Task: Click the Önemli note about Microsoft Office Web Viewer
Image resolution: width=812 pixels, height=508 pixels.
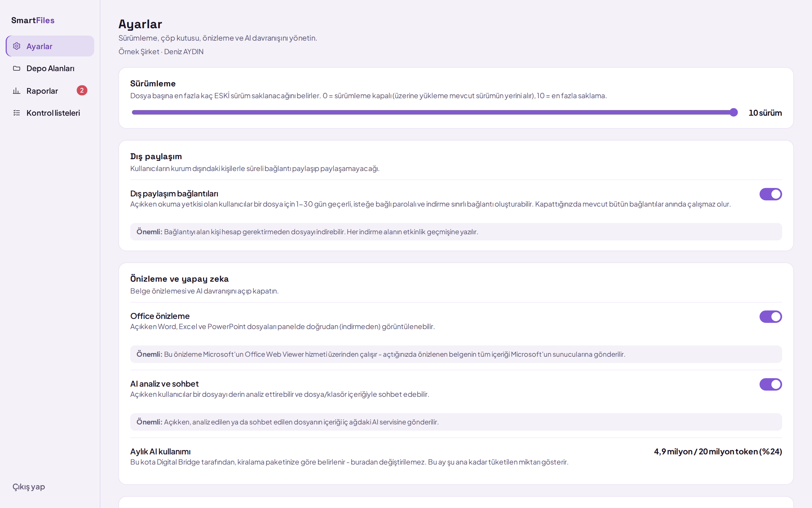Action: click(x=456, y=354)
